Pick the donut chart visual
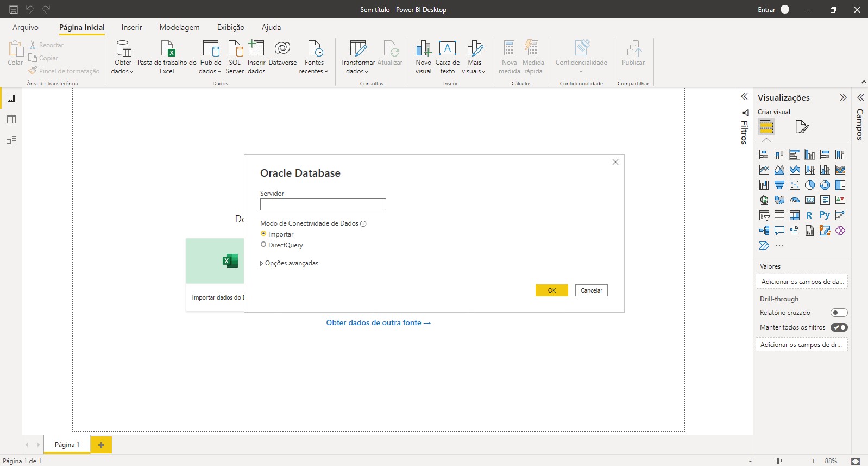The width and height of the screenshot is (868, 466). (825, 185)
